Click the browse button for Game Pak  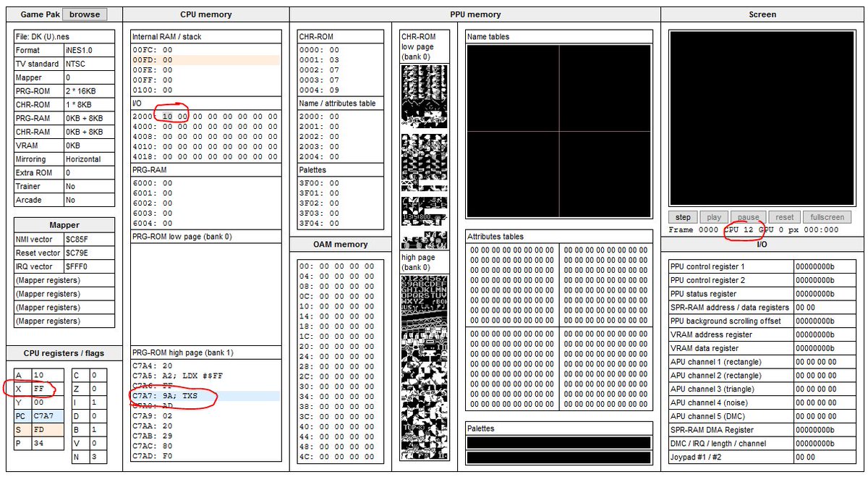click(x=85, y=14)
